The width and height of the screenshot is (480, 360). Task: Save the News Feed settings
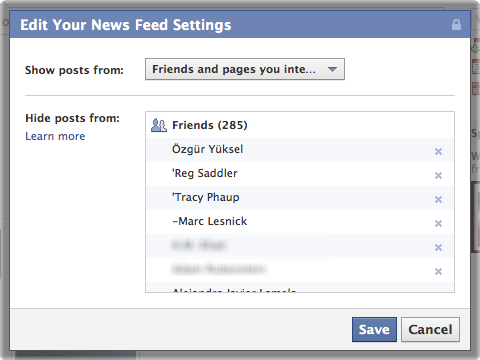point(374,329)
